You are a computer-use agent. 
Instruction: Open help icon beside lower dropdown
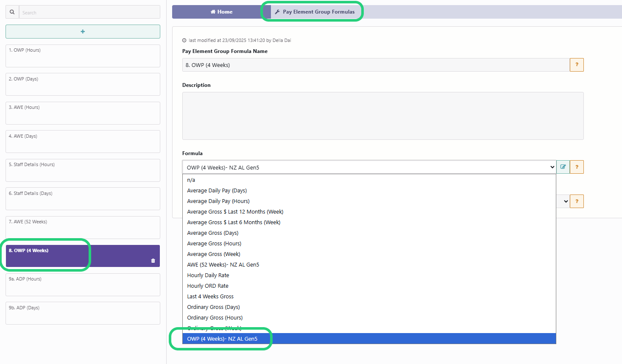click(x=577, y=201)
